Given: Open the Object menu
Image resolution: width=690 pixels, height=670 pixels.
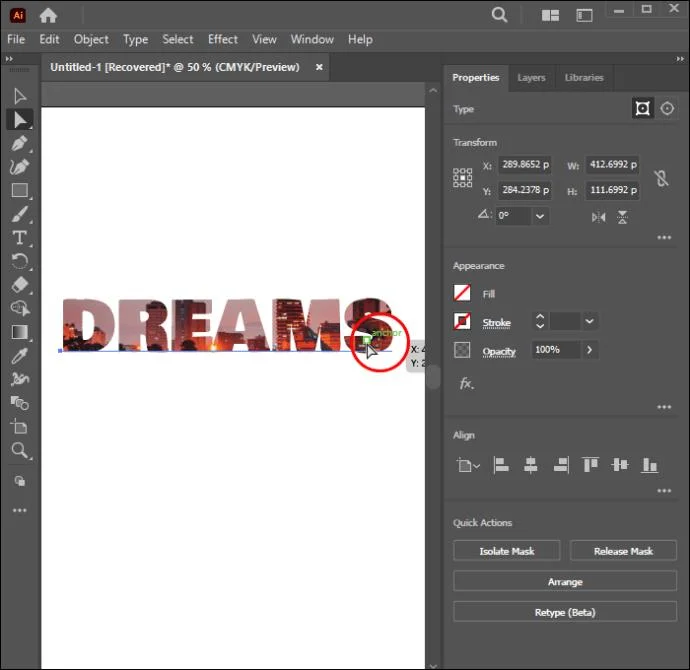Looking at the screenshot, I should (91, 39).
